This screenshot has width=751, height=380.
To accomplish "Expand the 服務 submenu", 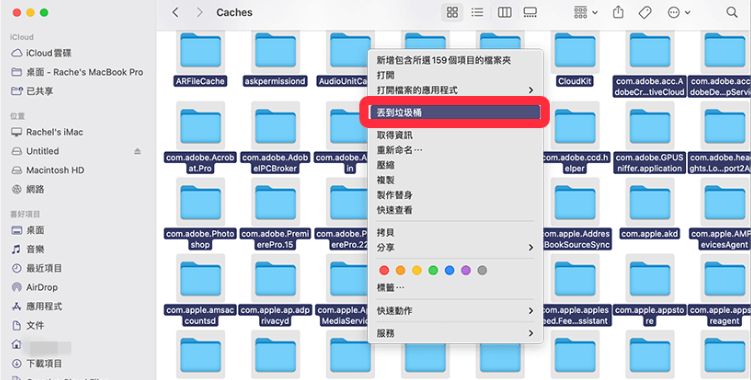I will tap(455, 333).
